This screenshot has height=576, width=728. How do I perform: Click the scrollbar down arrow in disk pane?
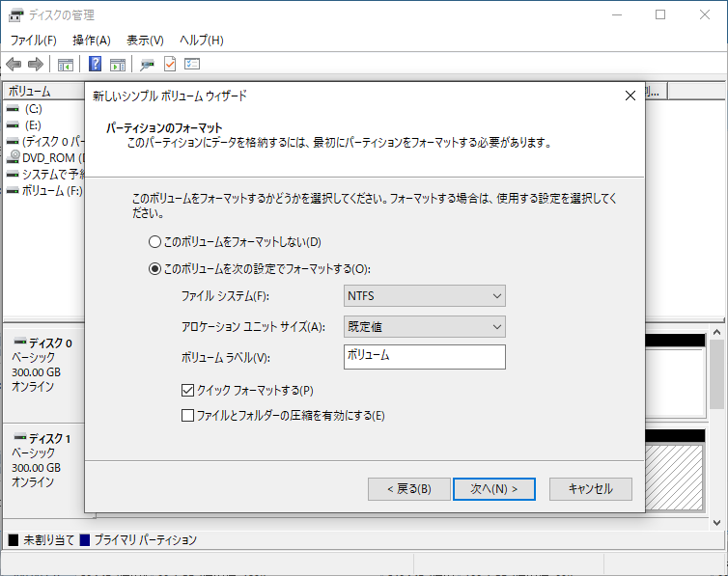(716, 523)
